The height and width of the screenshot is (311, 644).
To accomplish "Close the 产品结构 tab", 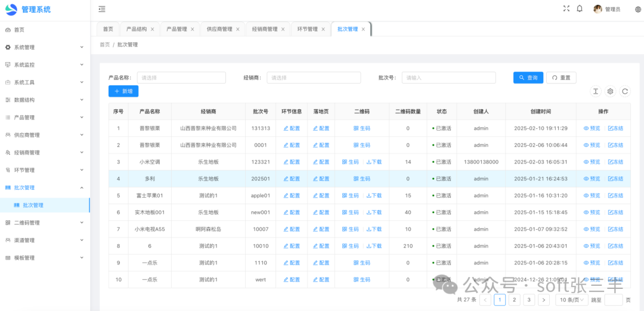I will click(153, 29).
